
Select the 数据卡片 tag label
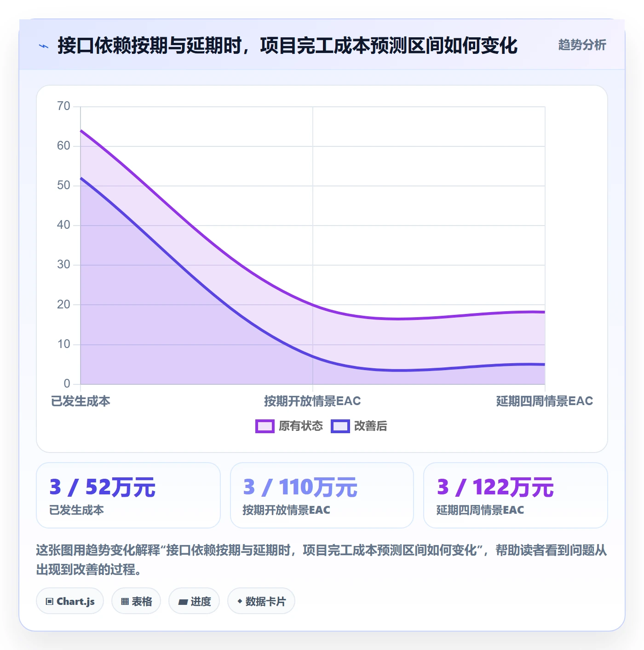[x=265, y=601]
